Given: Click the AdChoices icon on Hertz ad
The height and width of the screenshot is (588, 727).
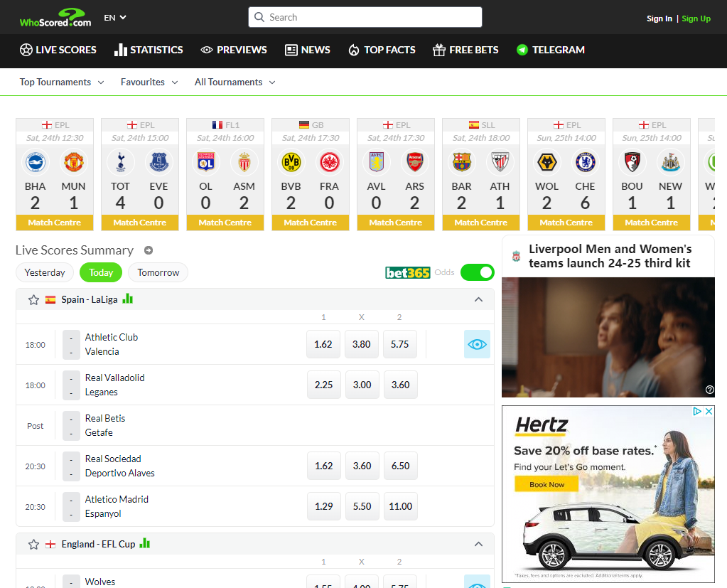Looking at the screenshot, I should (x=697, y=411).
